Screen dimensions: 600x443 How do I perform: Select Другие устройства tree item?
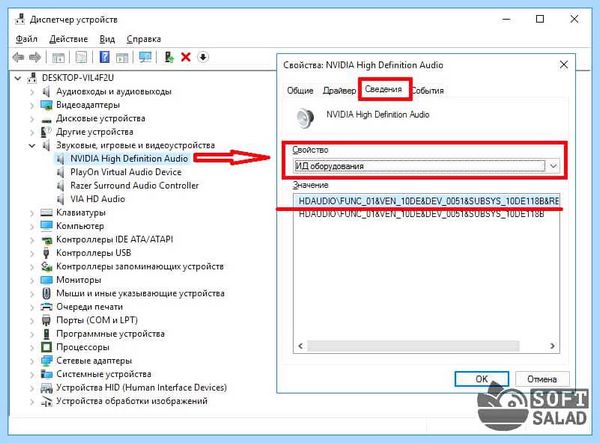[95, 132]
